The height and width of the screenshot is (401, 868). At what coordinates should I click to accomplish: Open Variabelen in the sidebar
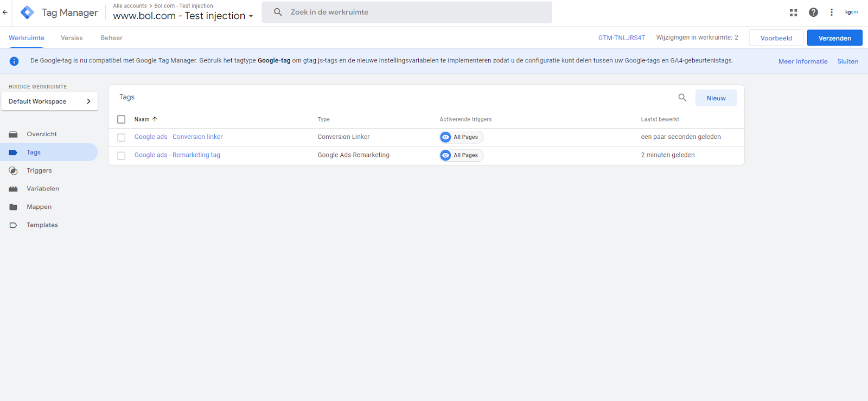point(43,189)
